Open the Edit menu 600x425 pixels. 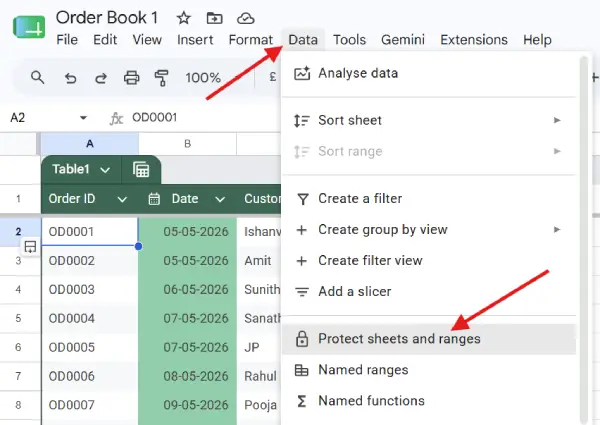[x=105, y=40]
